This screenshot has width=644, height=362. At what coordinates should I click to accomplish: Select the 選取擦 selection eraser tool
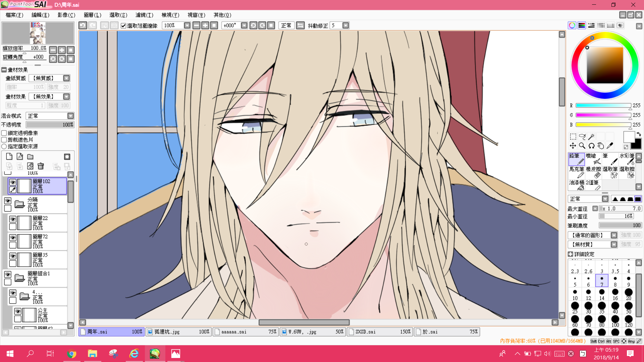pyautogui.click(x=627, y=172)
